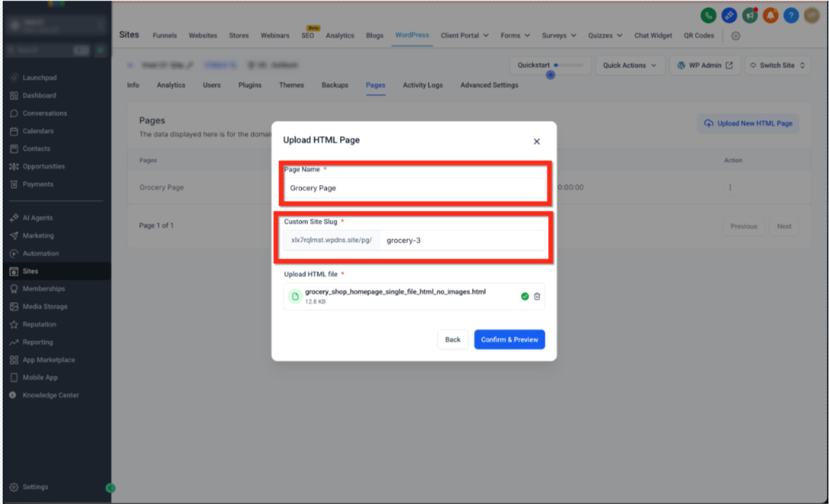829x504 pixels.
Task: Click the sidebar search box
Action: (x=49, y=50)
